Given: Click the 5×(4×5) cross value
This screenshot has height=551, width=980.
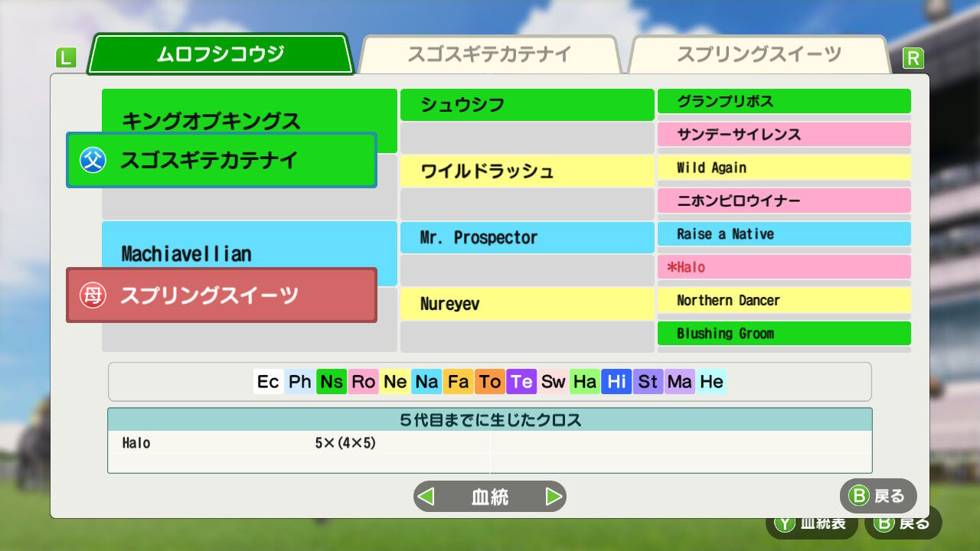Looking at the screenshot, I should (x=345, y=442).
